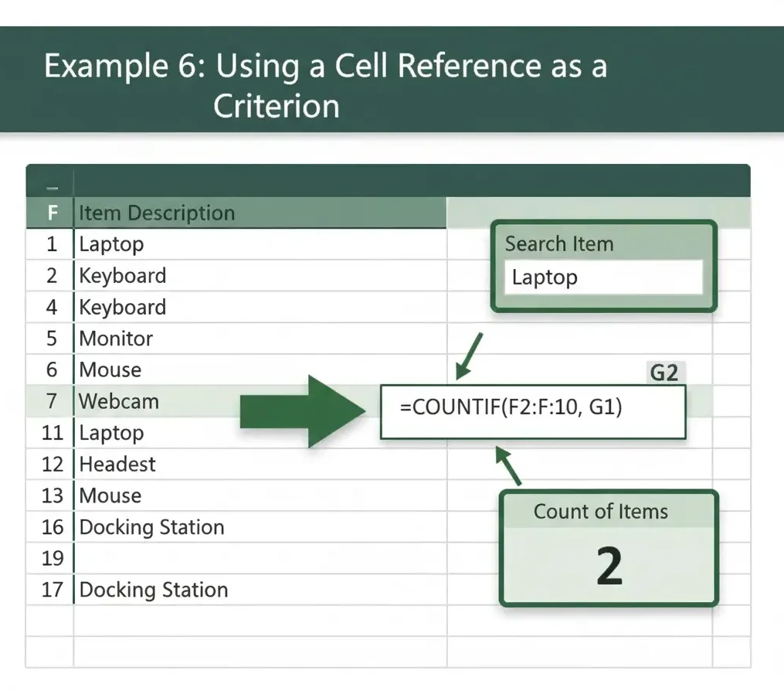Click the Example 6 title heading
The height and width of the screenshot is (691, 784).
pyautogui.click(x=324, y=85)
